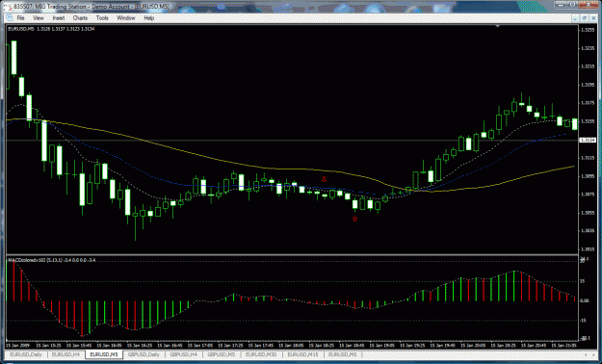Maximize the main trading station window
Screen dimensions: 602x364
573,5
